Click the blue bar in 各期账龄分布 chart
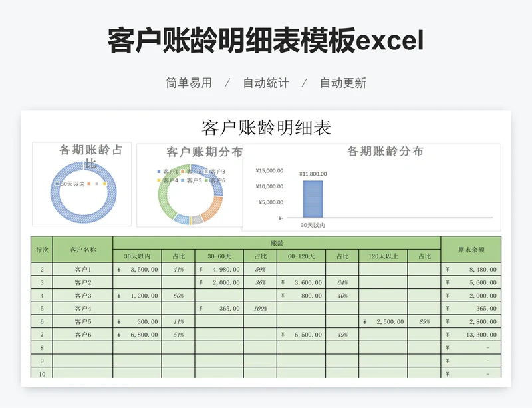This screenshot has height=408, width=532. pyautogui.click(x=313, y=199)
